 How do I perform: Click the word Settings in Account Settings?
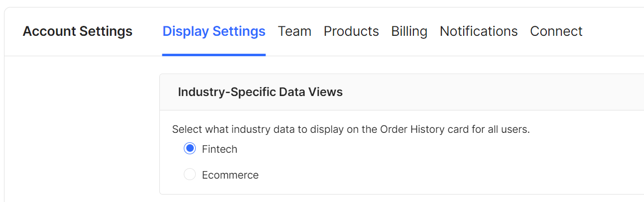click(106, 31)
